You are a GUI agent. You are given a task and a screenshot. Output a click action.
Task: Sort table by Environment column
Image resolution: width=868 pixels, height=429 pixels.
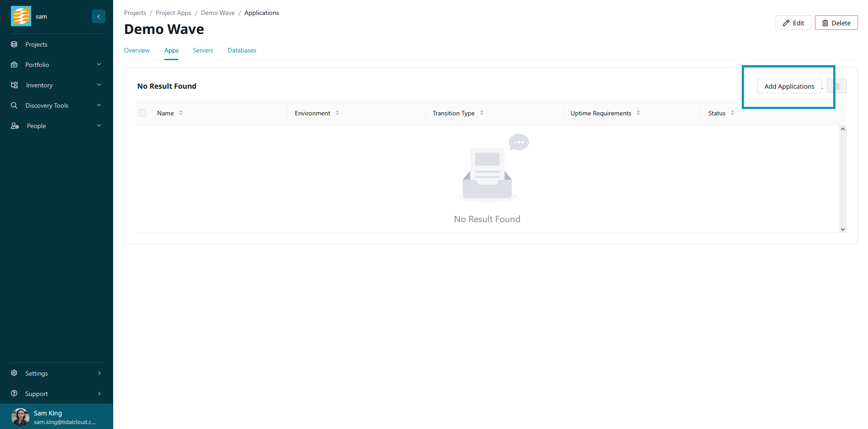tap(337, 113)
